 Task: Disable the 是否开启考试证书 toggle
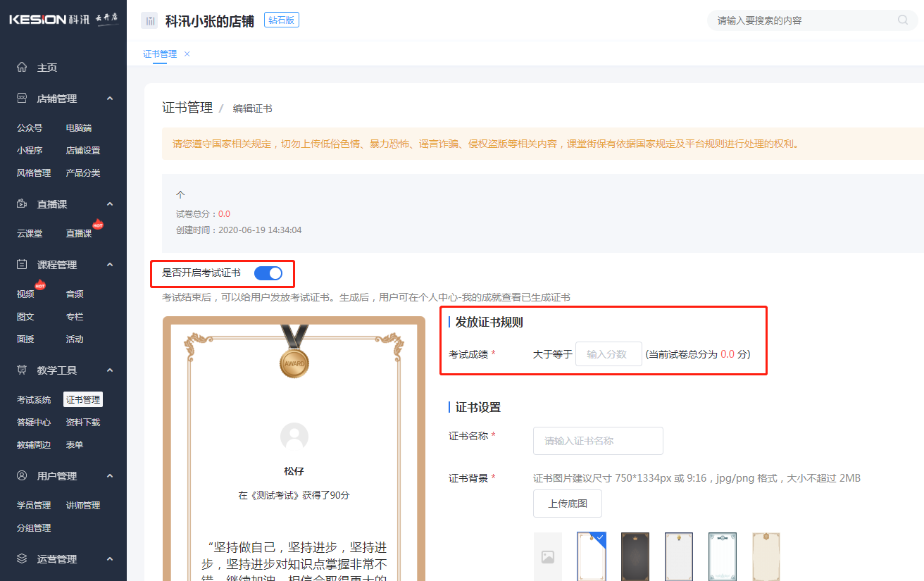268,273
